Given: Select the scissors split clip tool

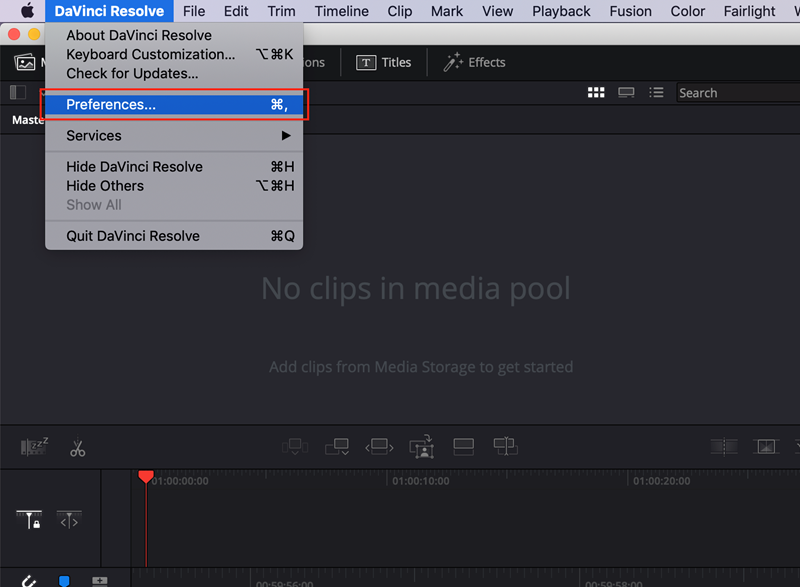Looking at the screenshot, I should (x=78, y=447).
